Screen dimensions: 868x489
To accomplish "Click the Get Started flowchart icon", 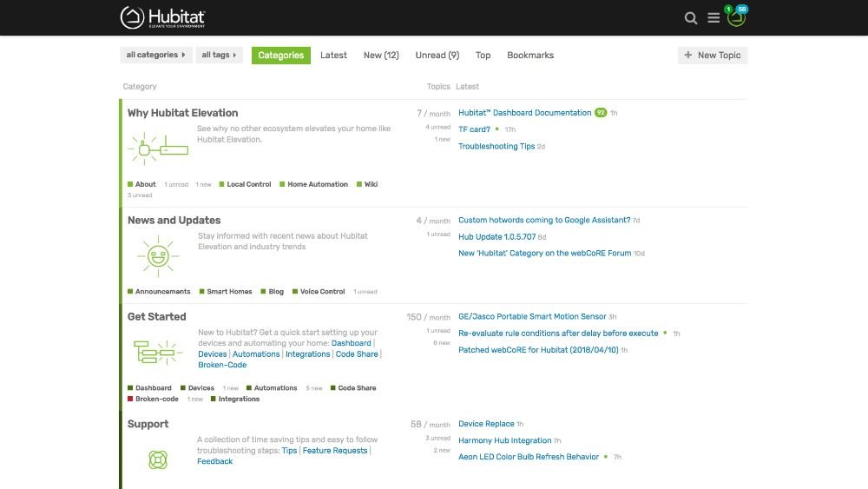I will pyautogui.click(x=155, y=352).
